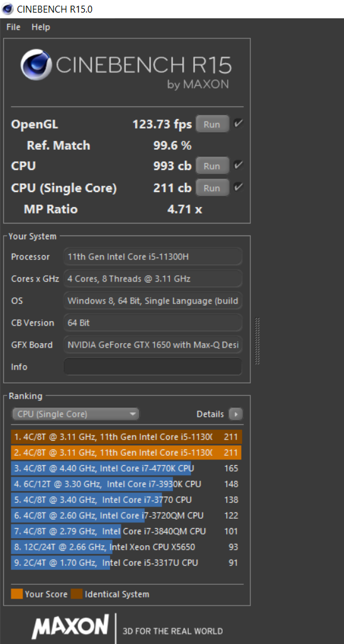Click the CPU score 993 cb

172,166
